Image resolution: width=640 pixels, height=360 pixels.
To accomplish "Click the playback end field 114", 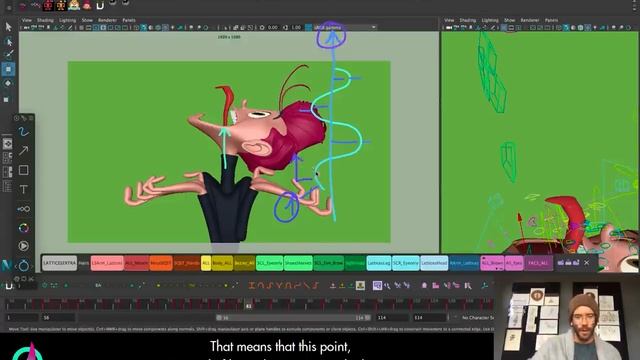I will [391, 317].
